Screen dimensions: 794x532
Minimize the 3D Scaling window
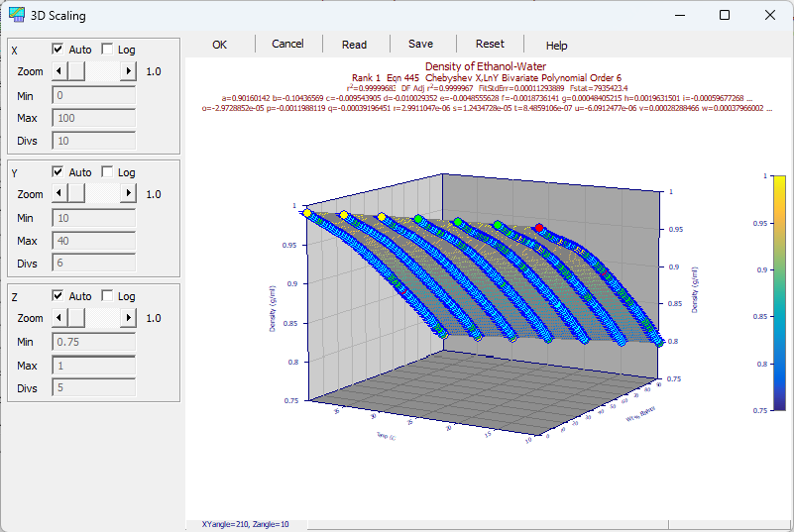[680, 15]
